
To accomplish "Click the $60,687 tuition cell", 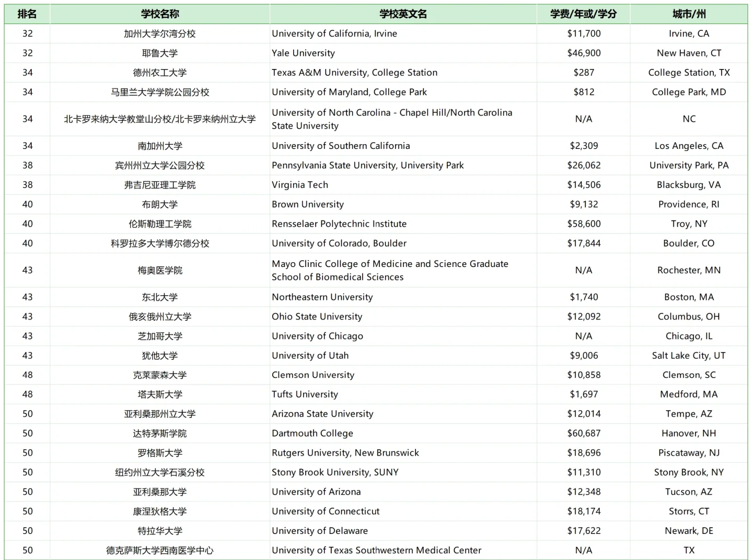I will point(583,433).
